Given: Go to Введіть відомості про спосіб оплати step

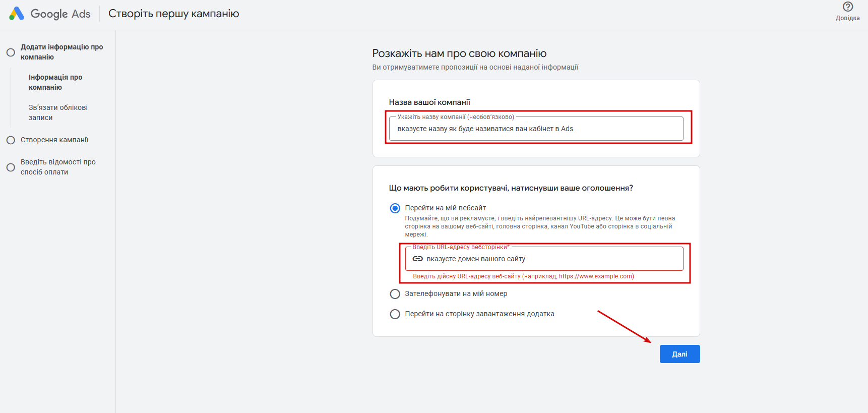Looking at the screenshot, I should pyautogui.click(x=58, y=167).
